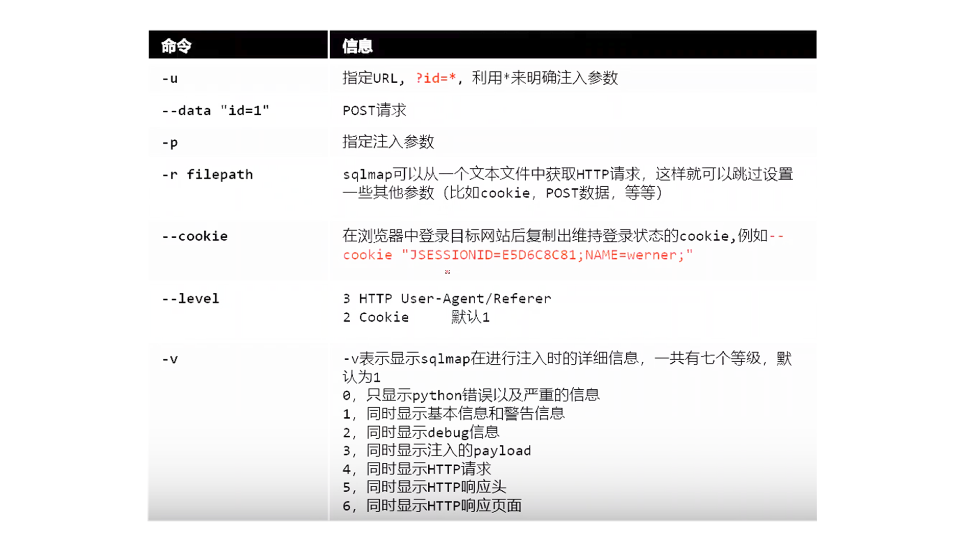Screen dimensions: 980x551
Task: Select the -r filepath command cell
Action: tap(238, 188)
